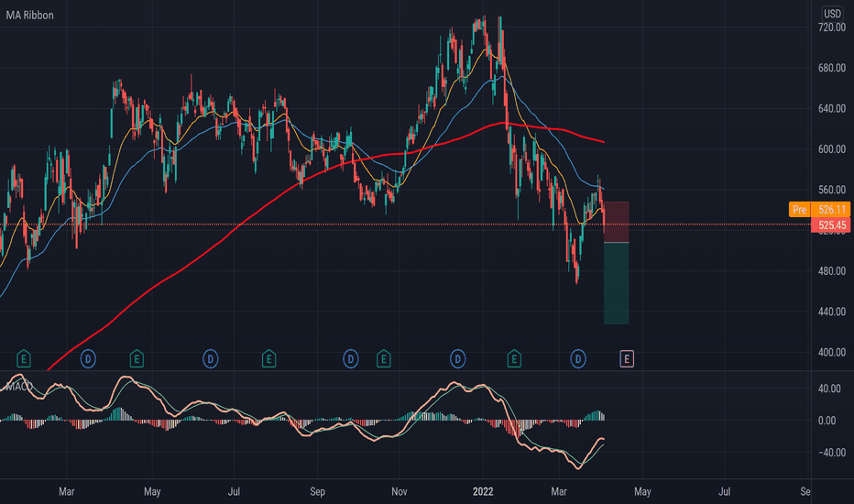Click the MACD 0.00 scale label
This screenshot has height=504, width=854.
click(x=827, y=421)
